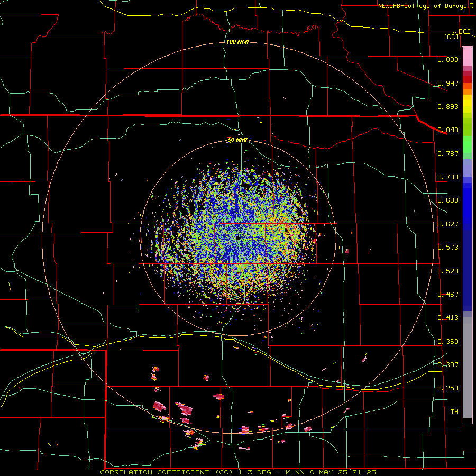Viewport: 476px width, 476px height.
Task: Click the 0.733 scale value
Action: pyautogui.click(x=448, y=177)
